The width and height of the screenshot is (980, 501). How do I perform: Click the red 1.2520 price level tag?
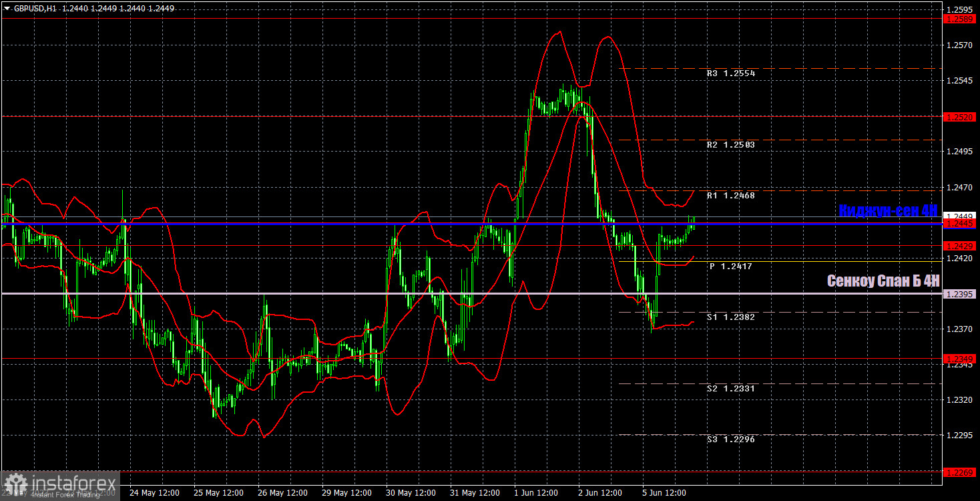click(960, 116)
